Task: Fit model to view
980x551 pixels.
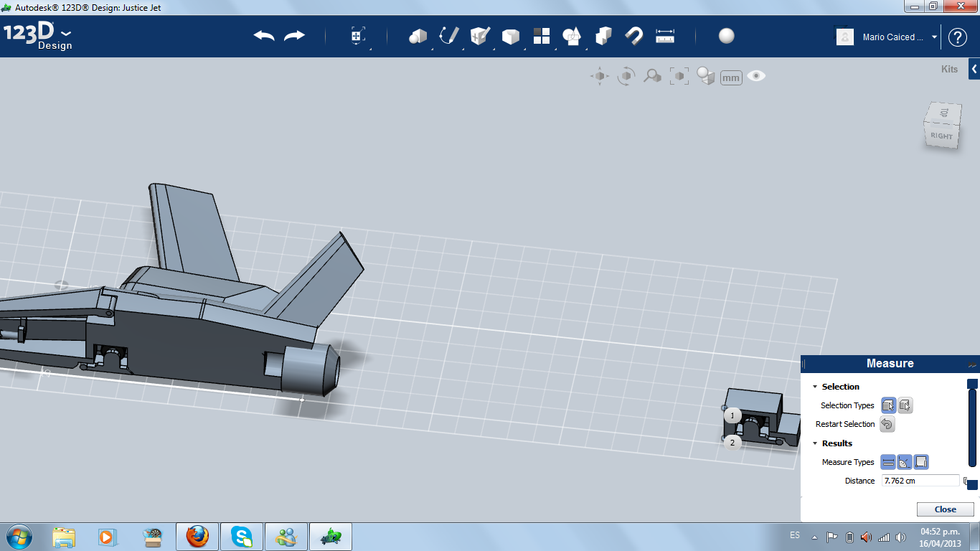Action: (679, 76)
